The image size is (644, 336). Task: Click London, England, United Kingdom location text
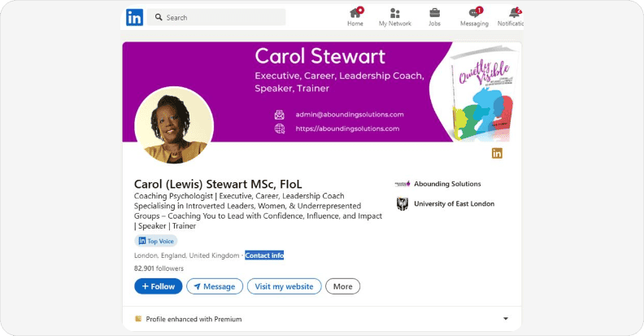186,255
